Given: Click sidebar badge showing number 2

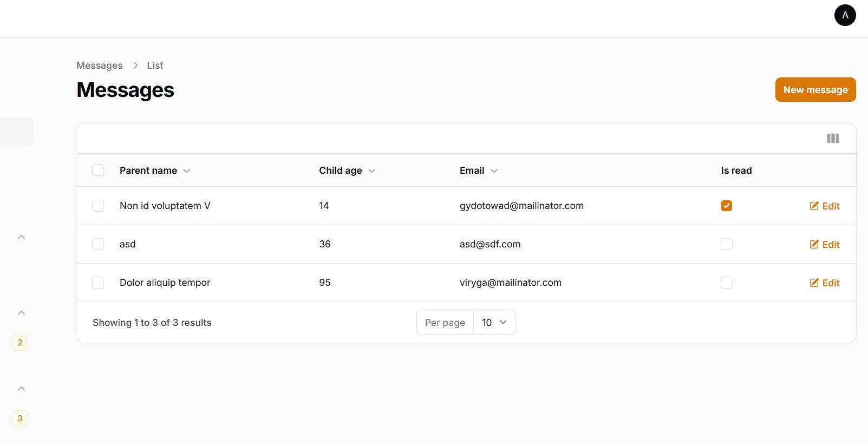Looking at the screenshot, I should click(x=20, y=343).
